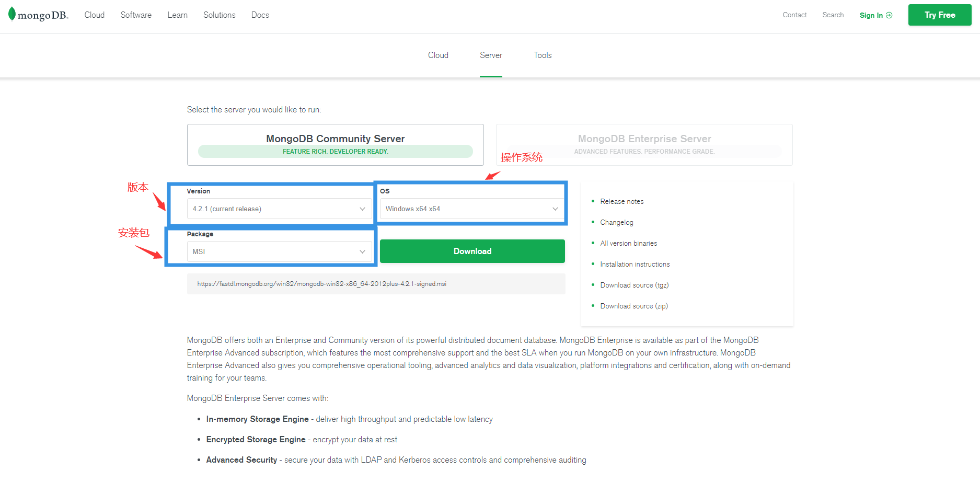Open the Docs menu
Viewport: 980px width, 482px height.
pyautogui.click(x=260, y=15)
